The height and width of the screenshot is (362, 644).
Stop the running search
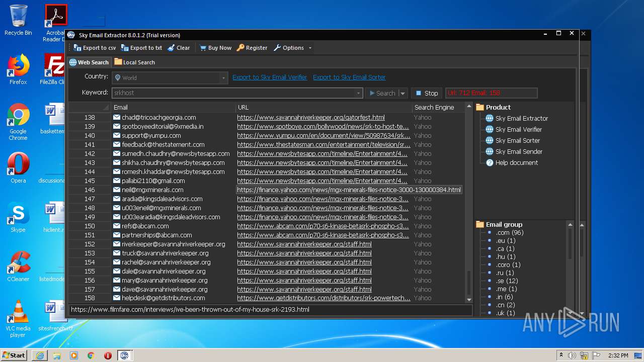point(427,93)
